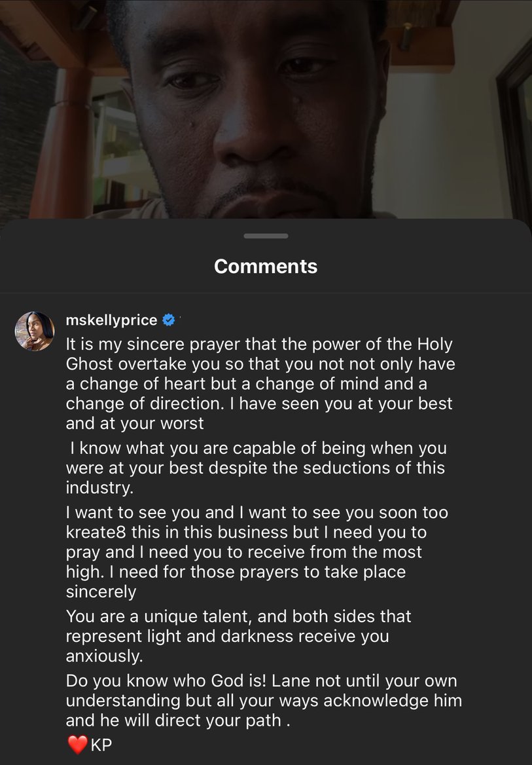Tap the words "Holy Ghost" in the comment
The image size is (532, 765).
[x=105, y=364]
